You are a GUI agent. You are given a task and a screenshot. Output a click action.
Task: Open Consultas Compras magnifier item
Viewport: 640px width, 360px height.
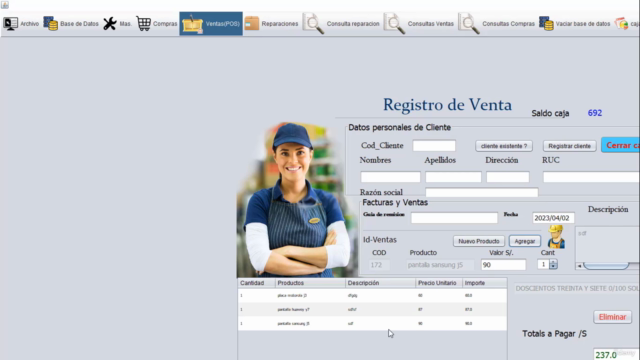point(496,24)
